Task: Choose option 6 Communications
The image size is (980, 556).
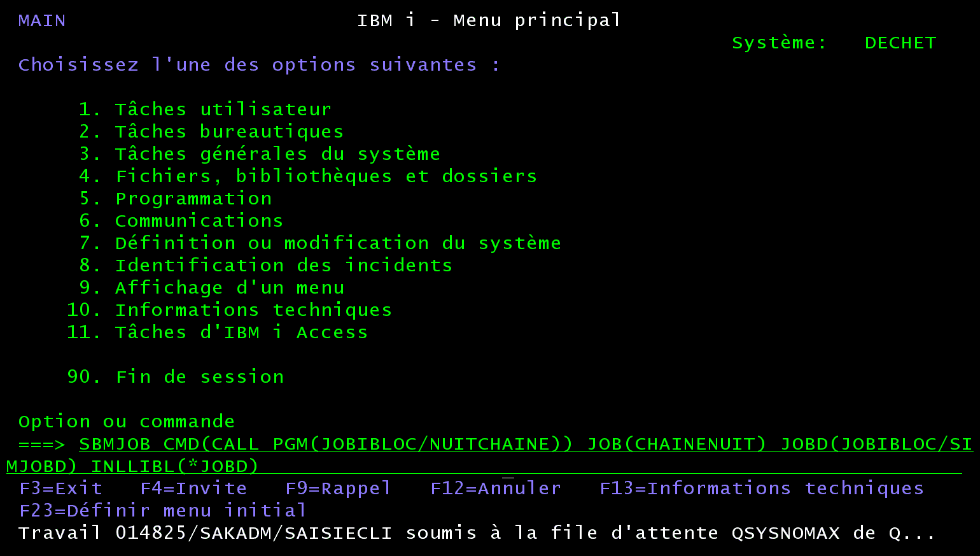Action: point(181,221)
